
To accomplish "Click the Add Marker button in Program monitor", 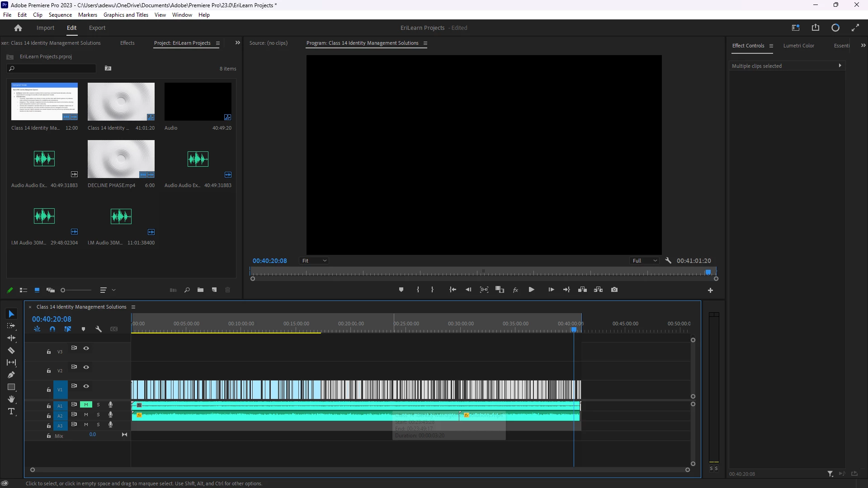I will click(x=401, y=290).
